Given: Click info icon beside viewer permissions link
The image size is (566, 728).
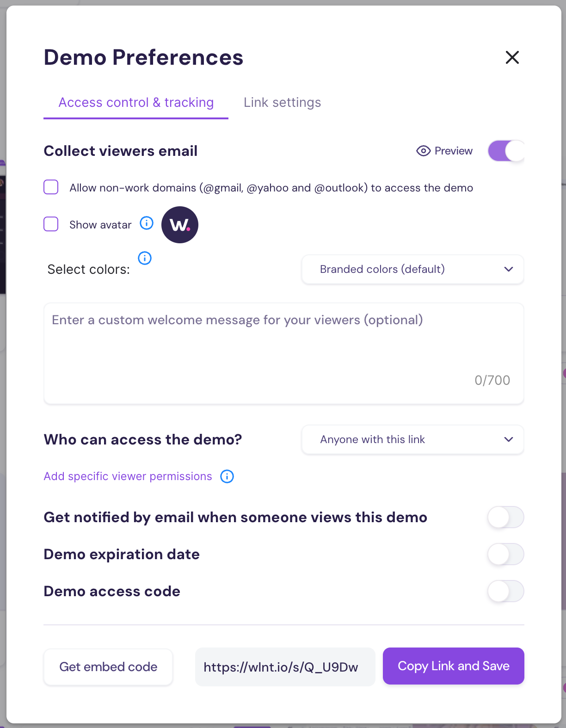Looking at the screenshot, I should click(x=227, y=476).
